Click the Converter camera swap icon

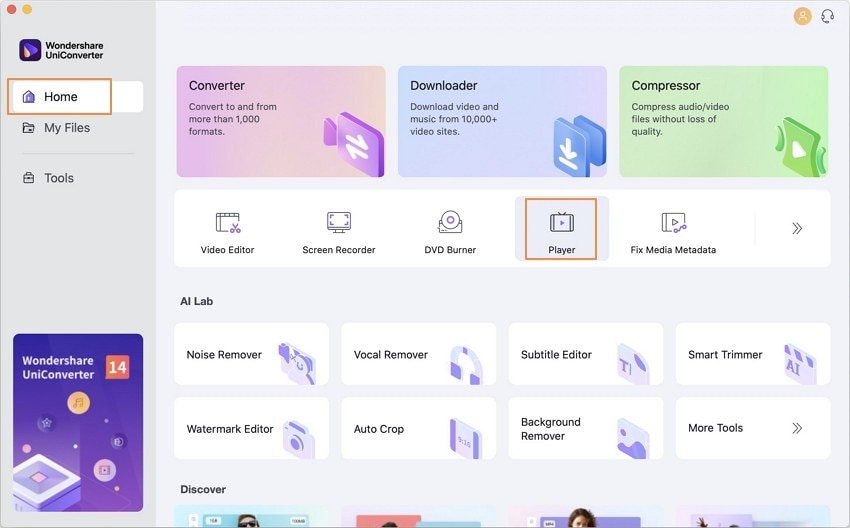pyautogui.click(x=354, y=144)
